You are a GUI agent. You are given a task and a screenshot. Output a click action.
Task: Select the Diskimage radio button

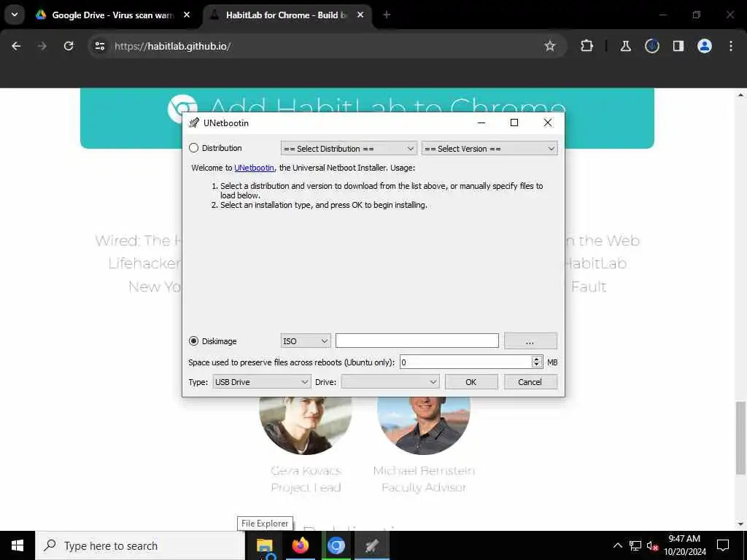tap(194, 341)
